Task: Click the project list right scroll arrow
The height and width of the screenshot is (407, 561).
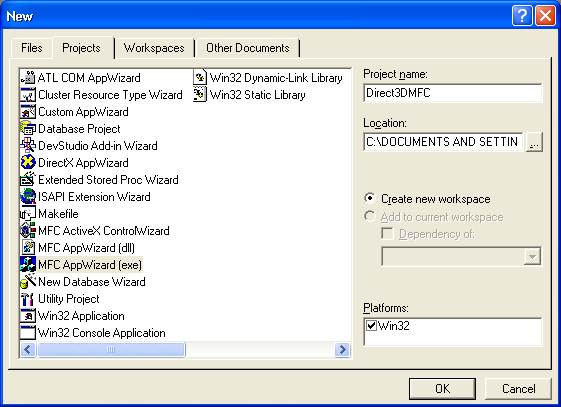Action: point(342,349)
